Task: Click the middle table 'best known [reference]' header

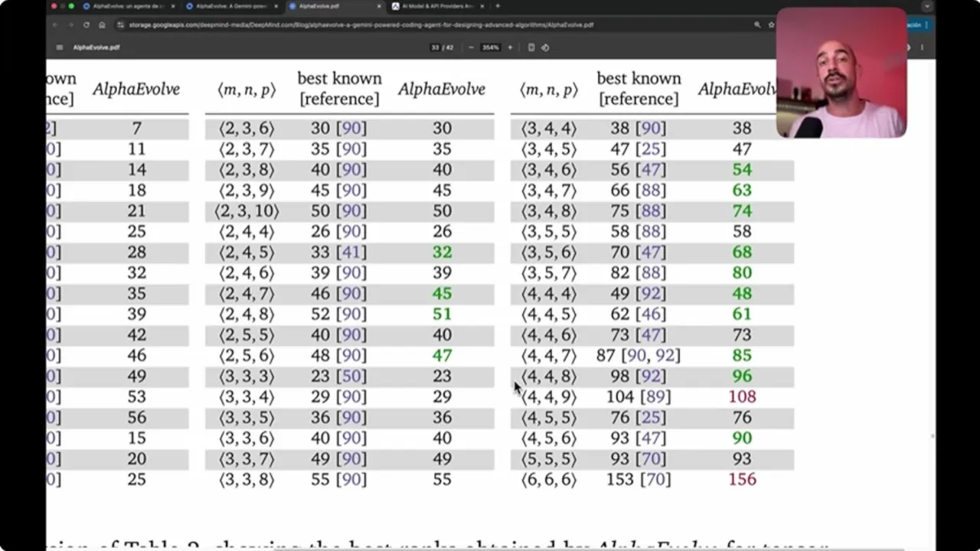Action: [339, 89]
